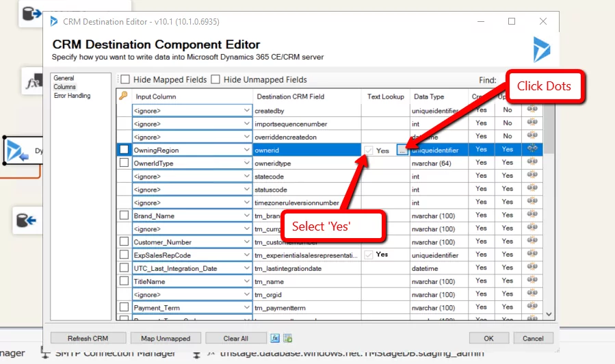
Task: Open field settings icon for owneridtype row
Action: point(532,161)
